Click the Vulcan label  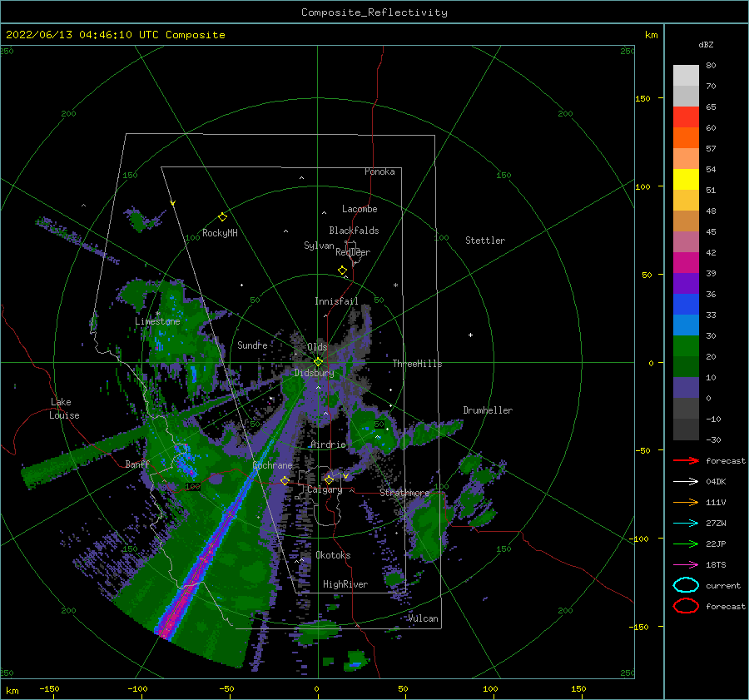click(x=424, y=618)
